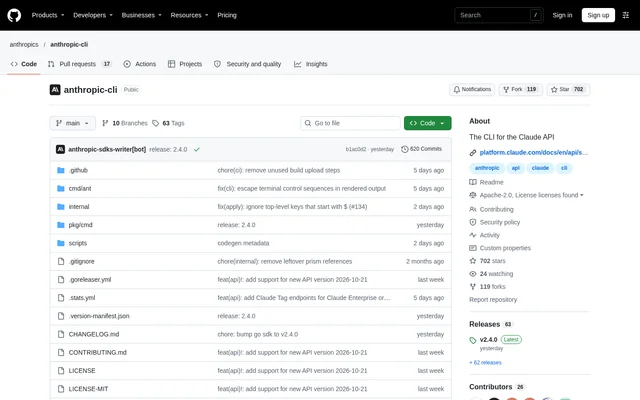Open the Products dropdown menu
The height and width of the screenshot is (400, 640).
point(48,15)
